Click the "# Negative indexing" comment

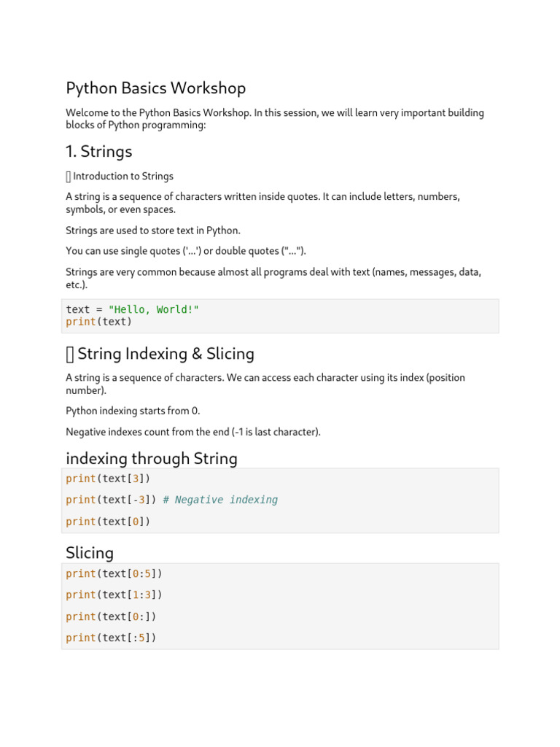220,500
